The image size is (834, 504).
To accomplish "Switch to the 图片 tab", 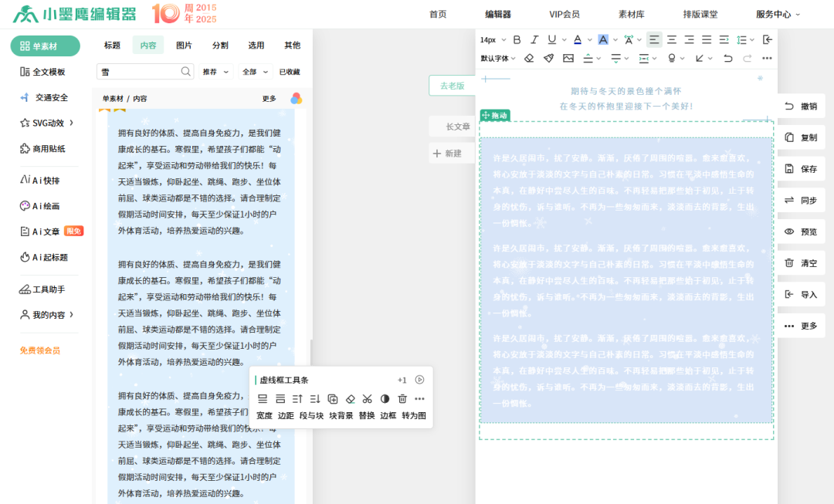I will pyautogui.click(x=183, y=45).
